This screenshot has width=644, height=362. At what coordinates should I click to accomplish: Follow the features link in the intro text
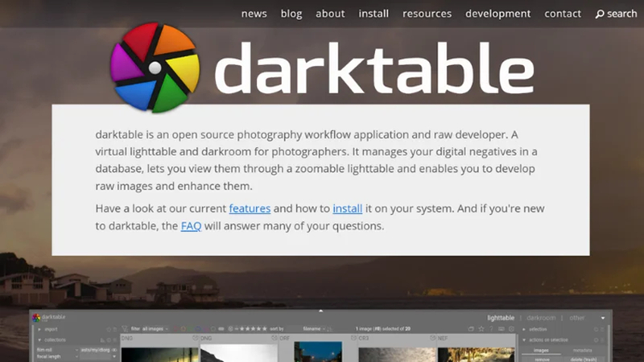[x=250, y=208]
